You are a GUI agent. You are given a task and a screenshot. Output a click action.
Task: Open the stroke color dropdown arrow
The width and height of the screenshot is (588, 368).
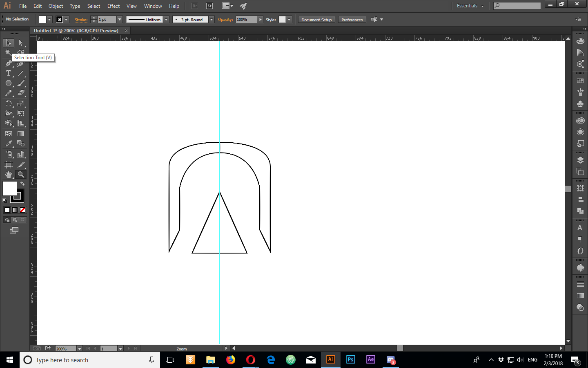[x=66, y=20]
